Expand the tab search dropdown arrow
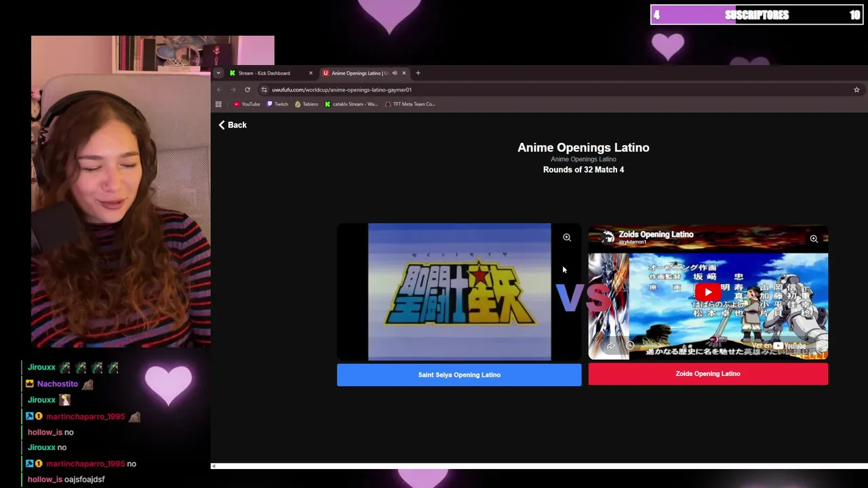Image resolution: width=868 pixels, height=488 pixels. pos(218,73)
